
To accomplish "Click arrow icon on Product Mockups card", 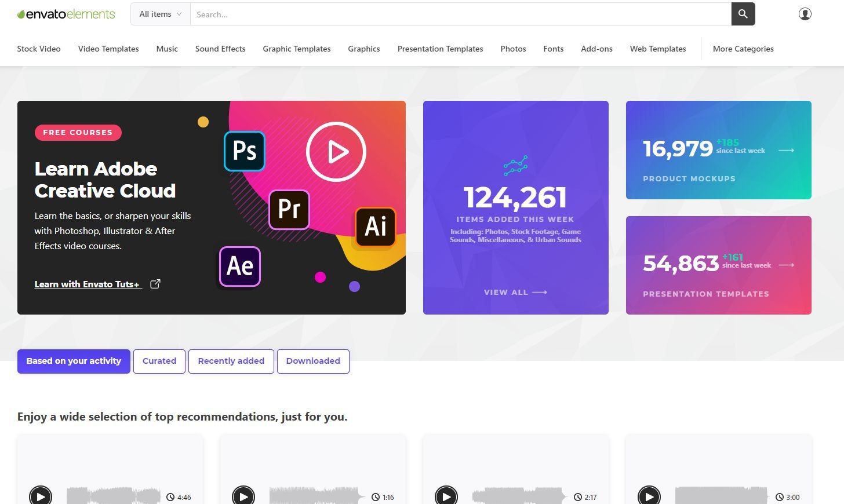I will click(x=786, y=150).
